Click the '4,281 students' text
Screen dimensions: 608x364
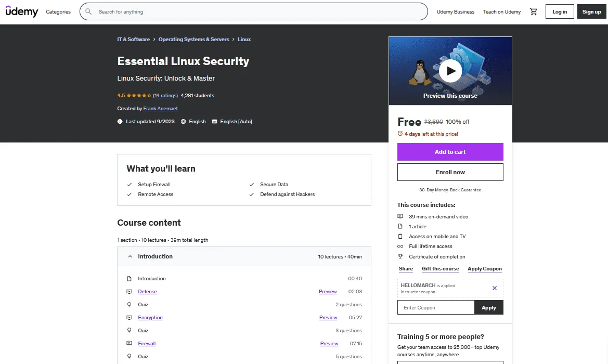tap(197, 95)
